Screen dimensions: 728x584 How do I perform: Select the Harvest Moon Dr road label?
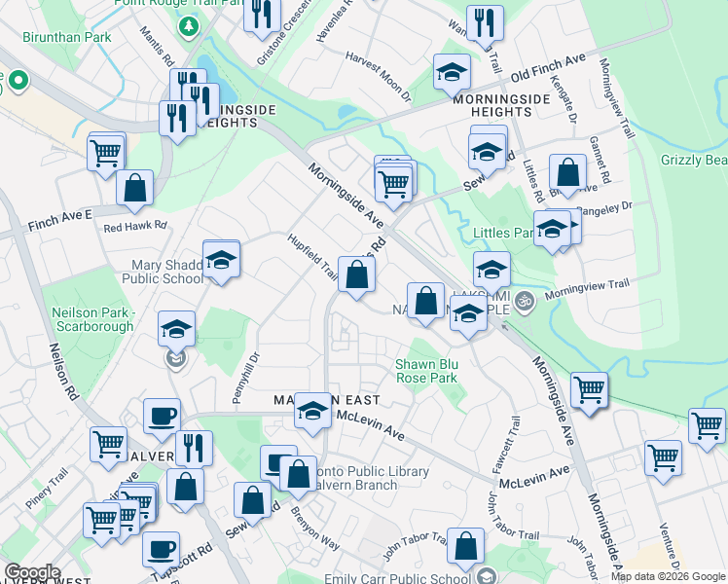379,77
